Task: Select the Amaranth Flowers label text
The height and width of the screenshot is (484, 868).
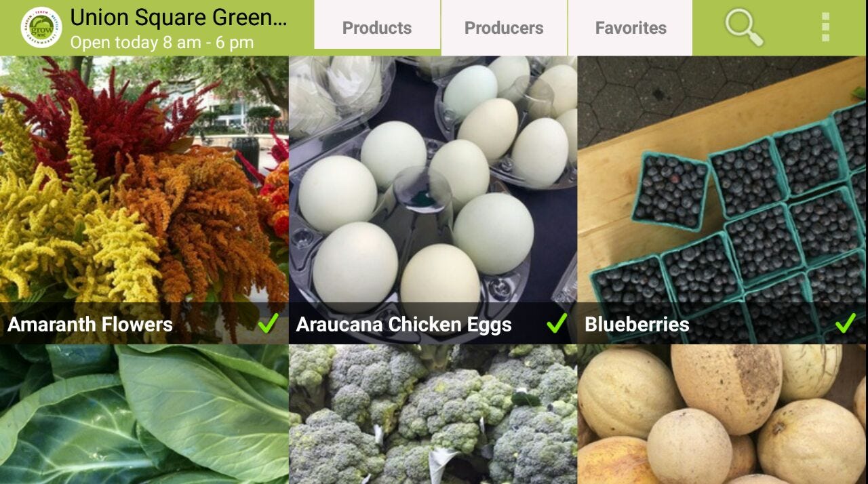Action: (x=90, y=324)
